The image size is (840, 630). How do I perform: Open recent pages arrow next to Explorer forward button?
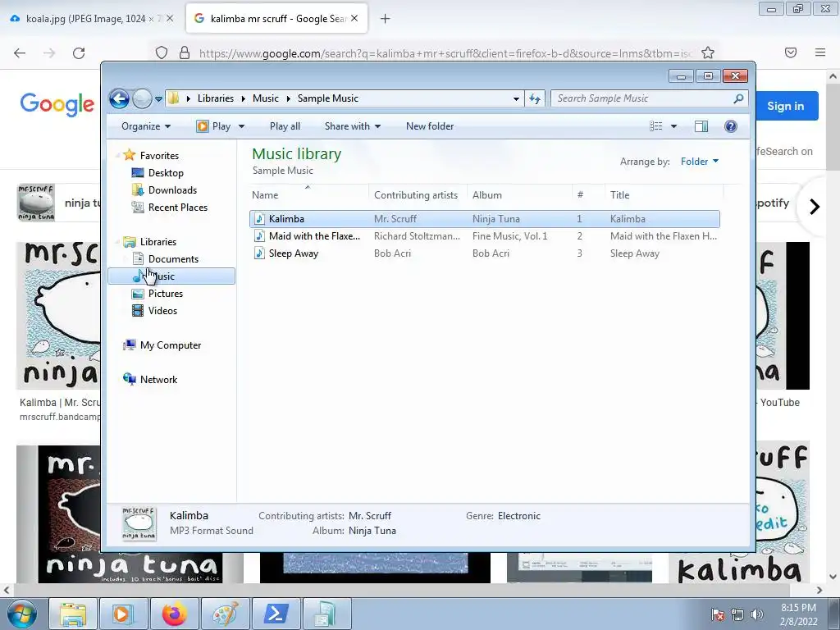pyautogui.click(x=158, y=98)
